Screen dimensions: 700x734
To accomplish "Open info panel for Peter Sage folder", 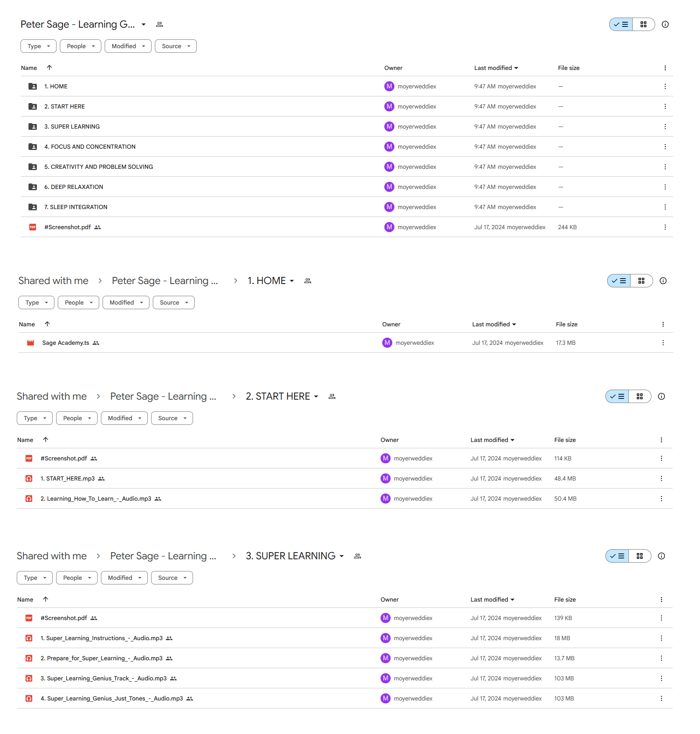I will (665, 24).
